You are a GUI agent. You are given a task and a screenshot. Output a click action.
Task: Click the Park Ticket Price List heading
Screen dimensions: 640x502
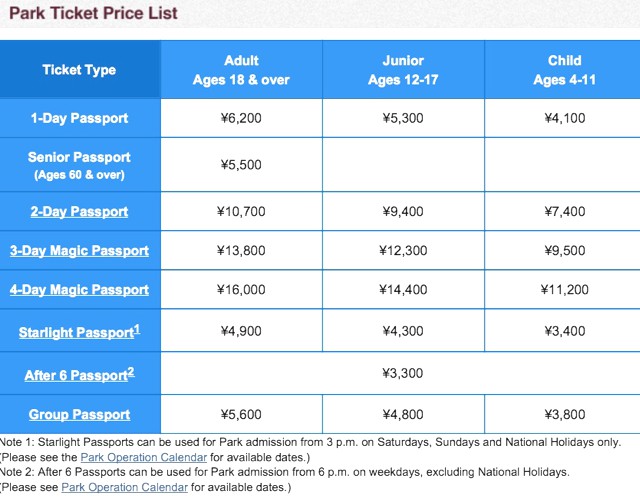(93, 13)
